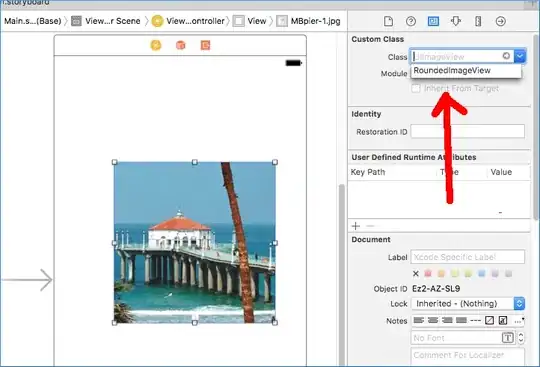
Task: Click the Xcode Specific Label field
Action: 468,257
